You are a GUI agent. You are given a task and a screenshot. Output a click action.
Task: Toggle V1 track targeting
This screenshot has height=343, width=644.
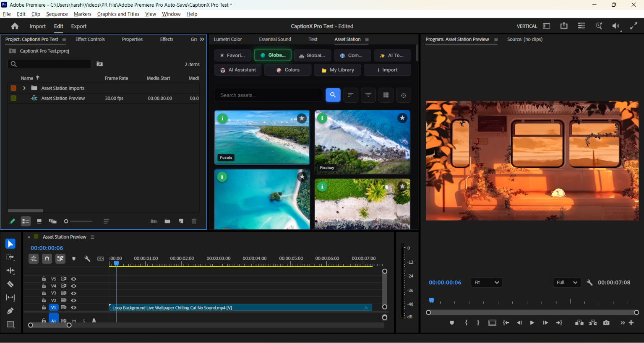54,307
